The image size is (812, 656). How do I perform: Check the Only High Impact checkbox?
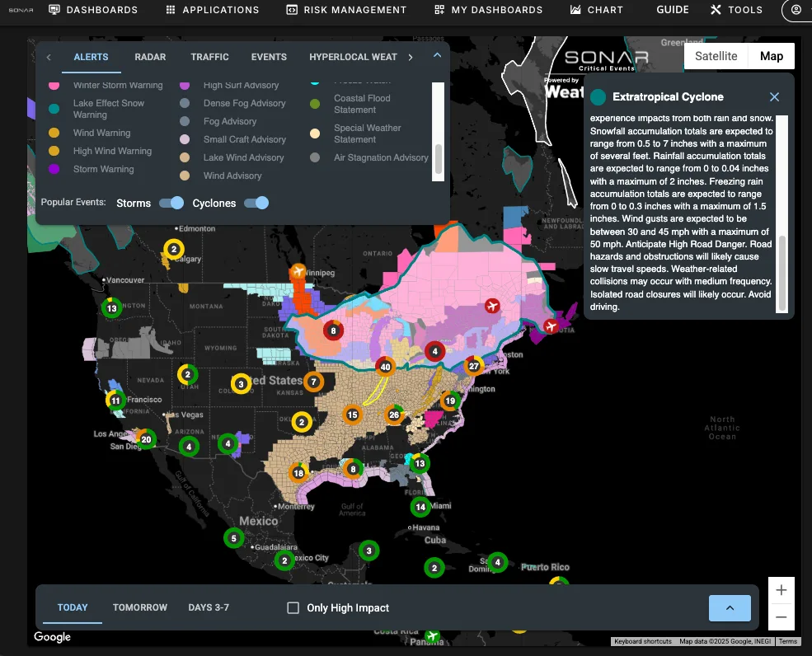click(x=293, y=608)
